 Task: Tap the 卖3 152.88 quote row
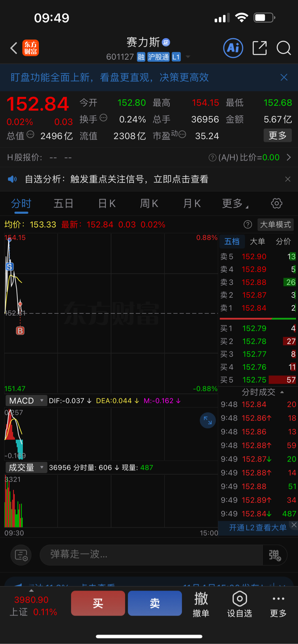pos(258,282)
